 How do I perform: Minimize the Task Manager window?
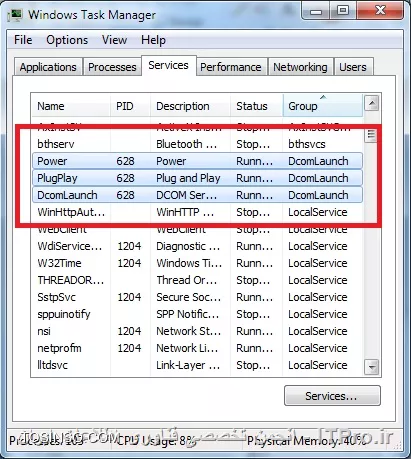316,11
